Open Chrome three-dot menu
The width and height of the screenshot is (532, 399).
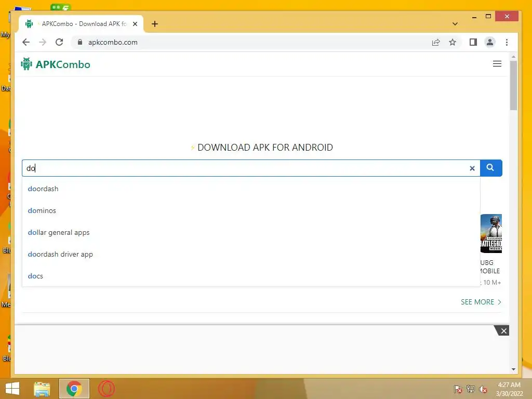click(507, 42)
